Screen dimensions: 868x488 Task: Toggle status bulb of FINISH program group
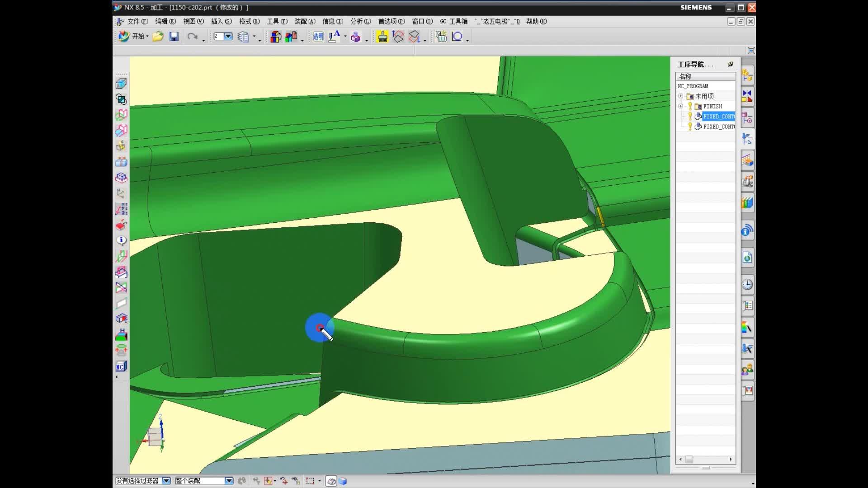click(x=690, y=106)
